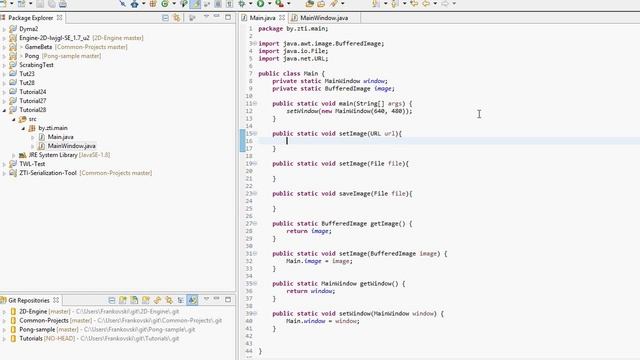Fold the main method at line 11

click(x=256, y=104)
